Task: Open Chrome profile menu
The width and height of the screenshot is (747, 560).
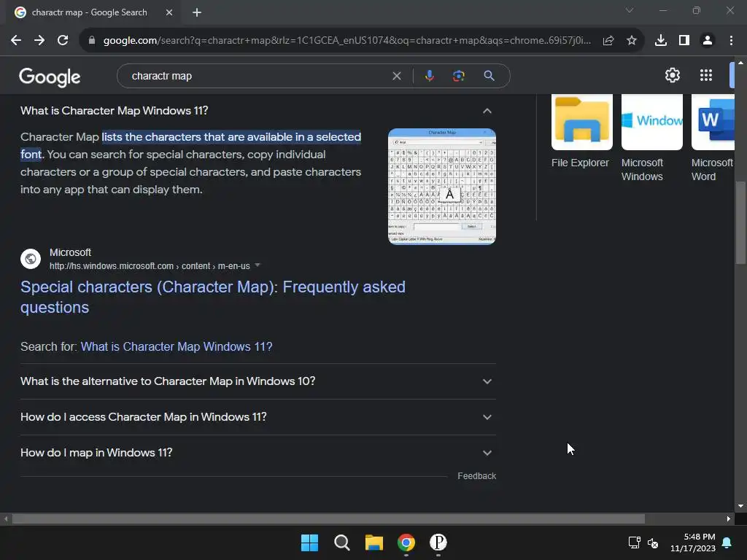Action: (x=708, y=41)
